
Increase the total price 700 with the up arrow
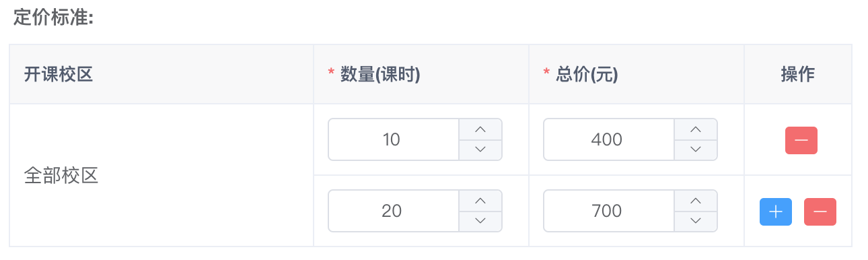(695, 201)
